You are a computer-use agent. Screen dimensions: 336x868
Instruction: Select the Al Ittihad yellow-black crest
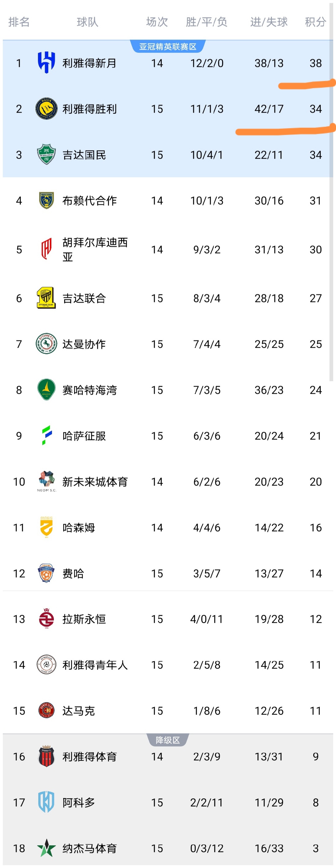[46, 298]
